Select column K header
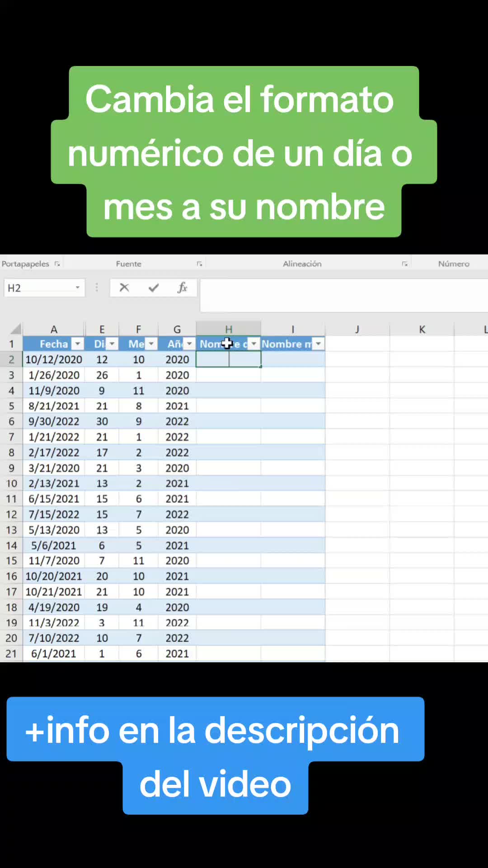Image resolution: width=488 pixels, height=868 pixels. coord(422,329)
